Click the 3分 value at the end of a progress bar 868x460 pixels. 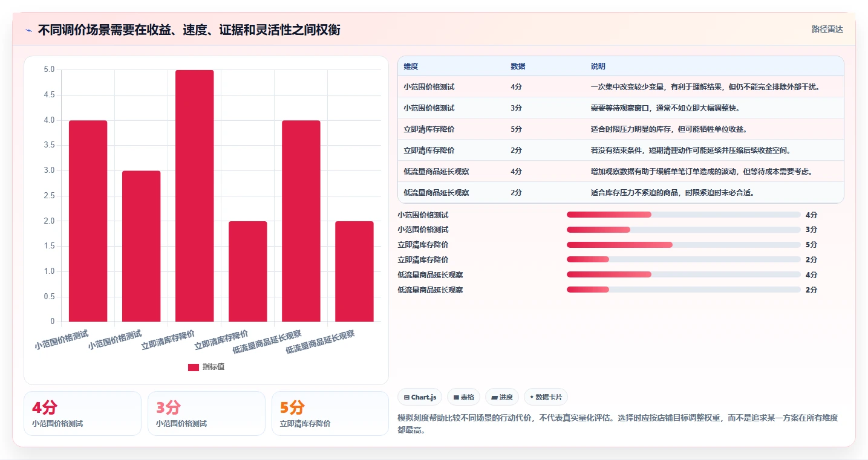pyautogui.click(x=811, y=230)
